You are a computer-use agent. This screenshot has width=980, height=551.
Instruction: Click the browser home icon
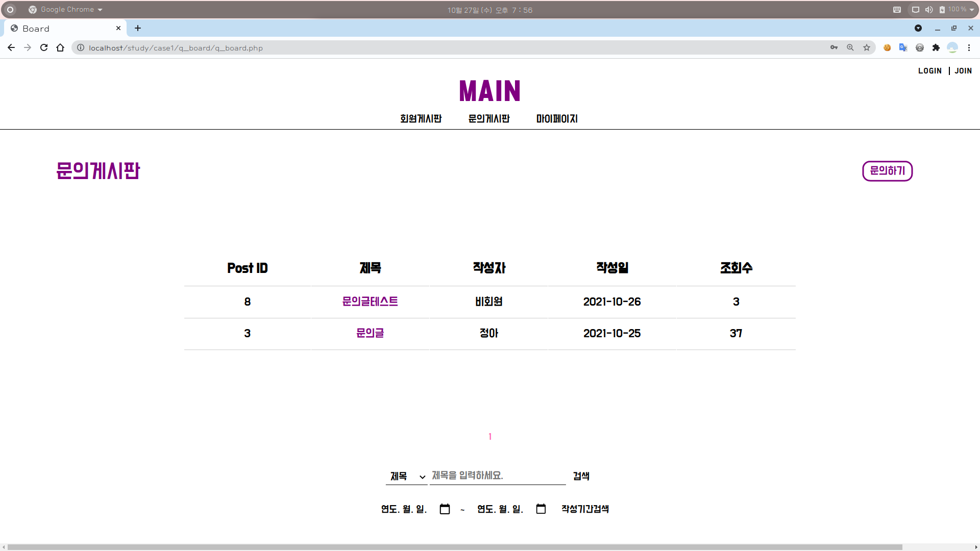(x=60, y=47)
